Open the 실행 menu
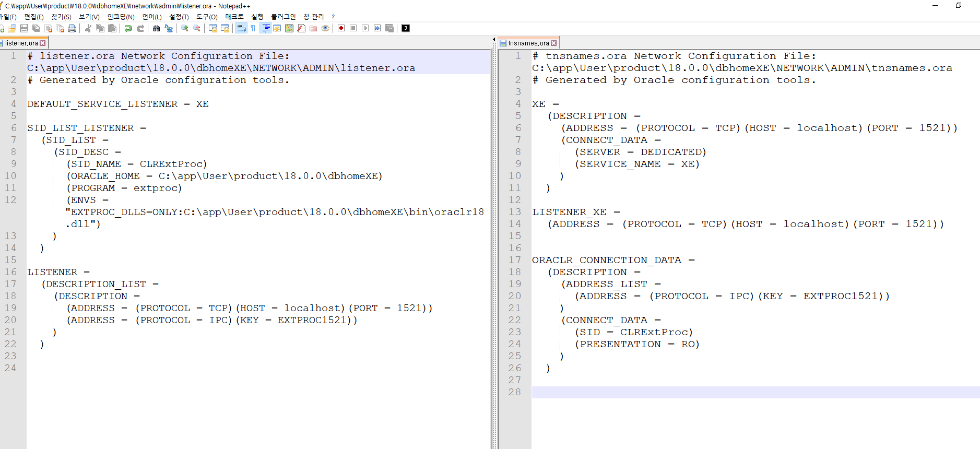980x449 pixels. click(x=257, y=17)
